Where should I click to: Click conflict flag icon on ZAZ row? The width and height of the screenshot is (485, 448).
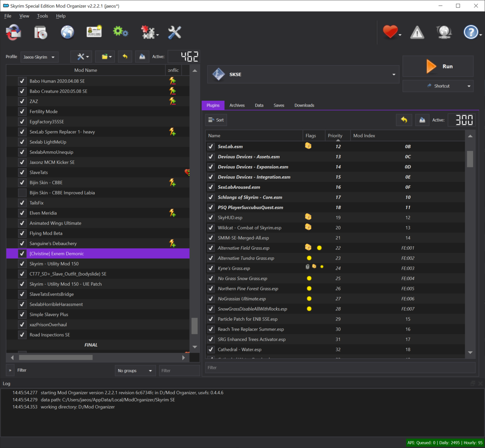[x=173, y=101]
